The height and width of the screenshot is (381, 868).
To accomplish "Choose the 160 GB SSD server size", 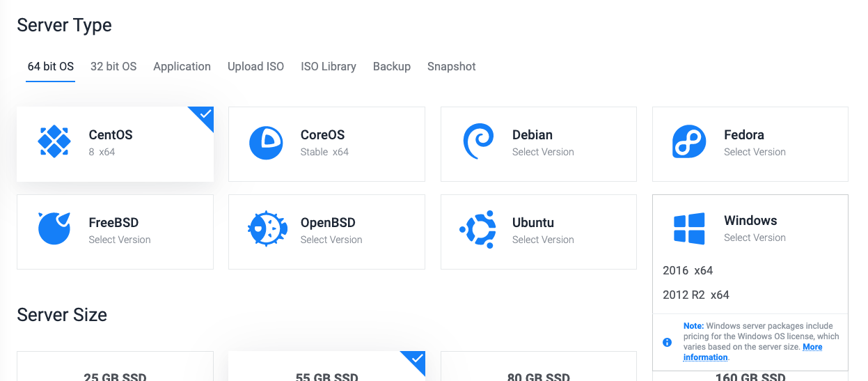I will point(750,377).
